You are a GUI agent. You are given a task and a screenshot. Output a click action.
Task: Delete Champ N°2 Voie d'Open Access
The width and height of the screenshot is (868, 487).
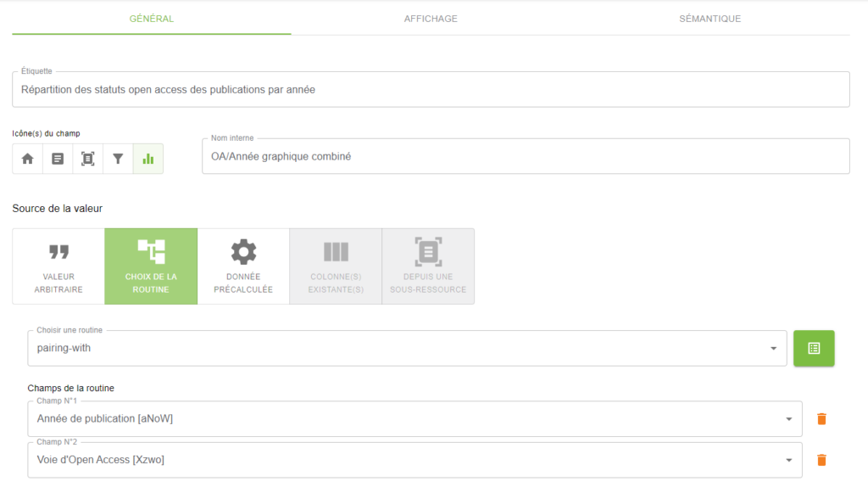[821, 460]
